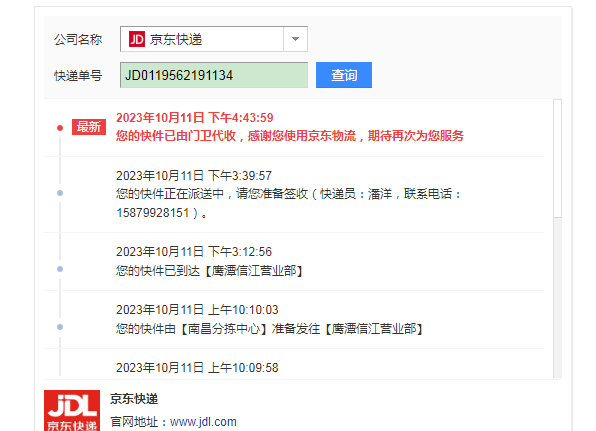Viewport: 596px width, 431px height.
Task: Click the 京东快递 company title at bottom
Action: pos(134,399)
